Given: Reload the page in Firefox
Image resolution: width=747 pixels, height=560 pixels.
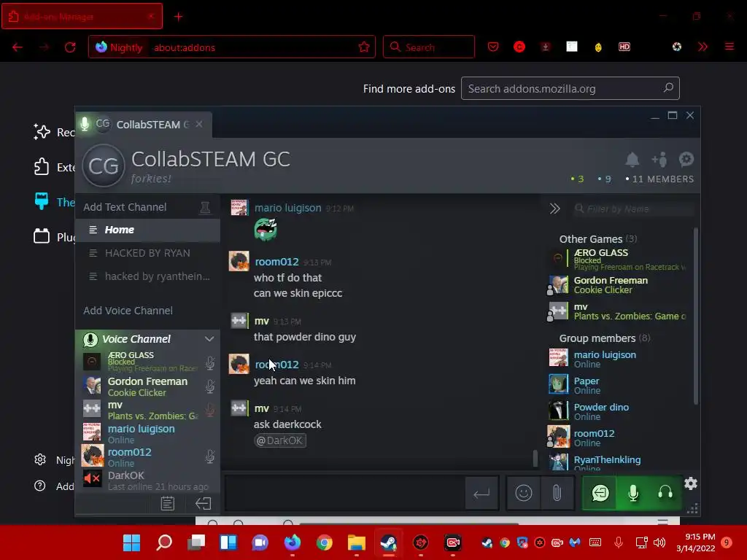Looking at the screenshot, I should click(x=70, y=47).
